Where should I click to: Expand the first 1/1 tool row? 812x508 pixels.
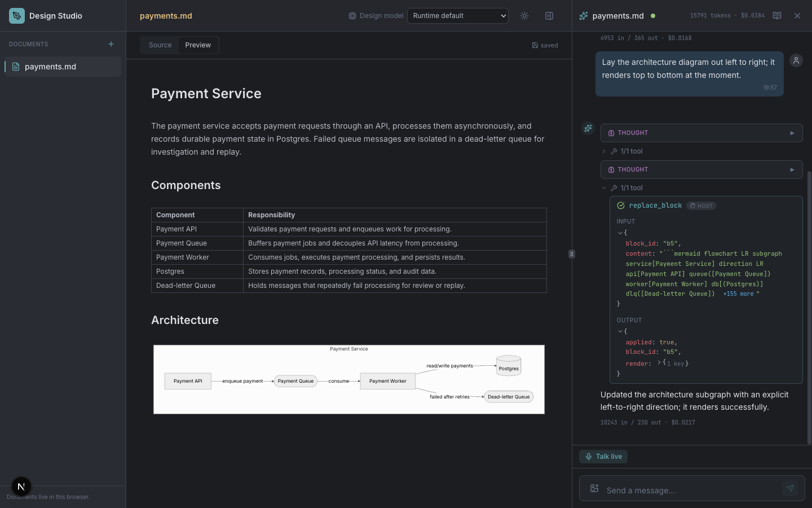[x=623, y=151]
